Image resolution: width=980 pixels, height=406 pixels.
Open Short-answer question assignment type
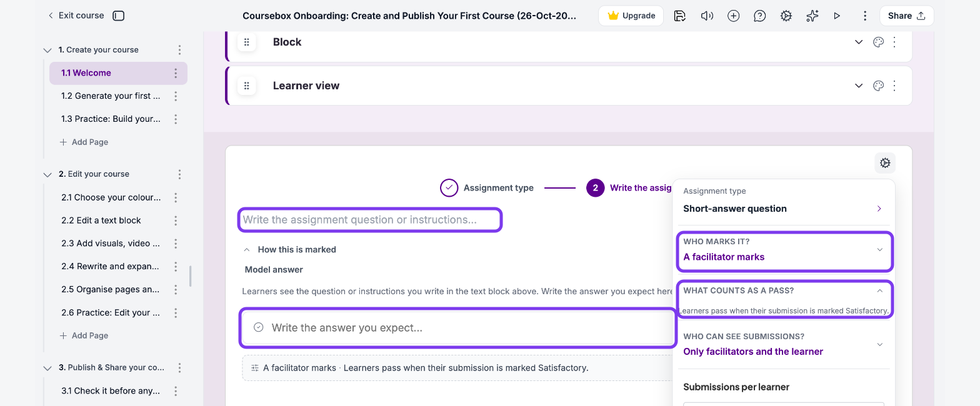pos(785,209)
